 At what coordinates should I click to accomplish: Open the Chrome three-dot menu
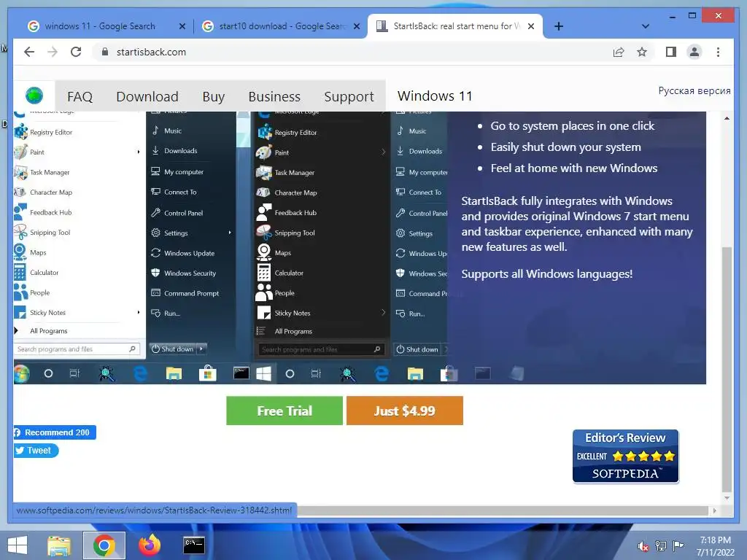[718, 52]
